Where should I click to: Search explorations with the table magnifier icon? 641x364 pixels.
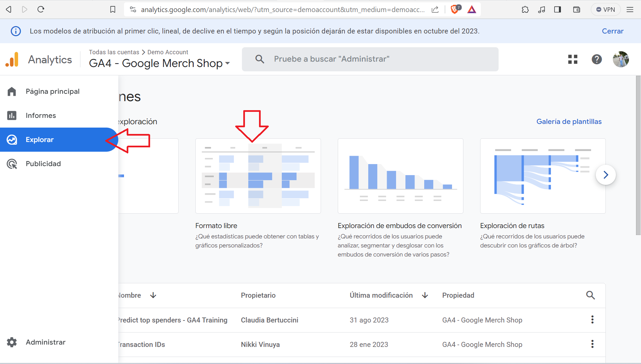pyautogui.click(x=590, y=295)
